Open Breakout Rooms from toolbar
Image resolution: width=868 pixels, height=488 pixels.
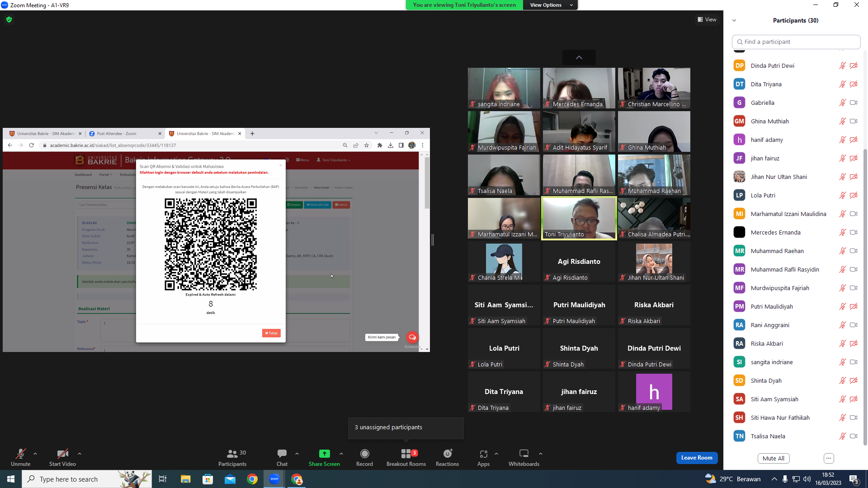(x=406, y=457)
